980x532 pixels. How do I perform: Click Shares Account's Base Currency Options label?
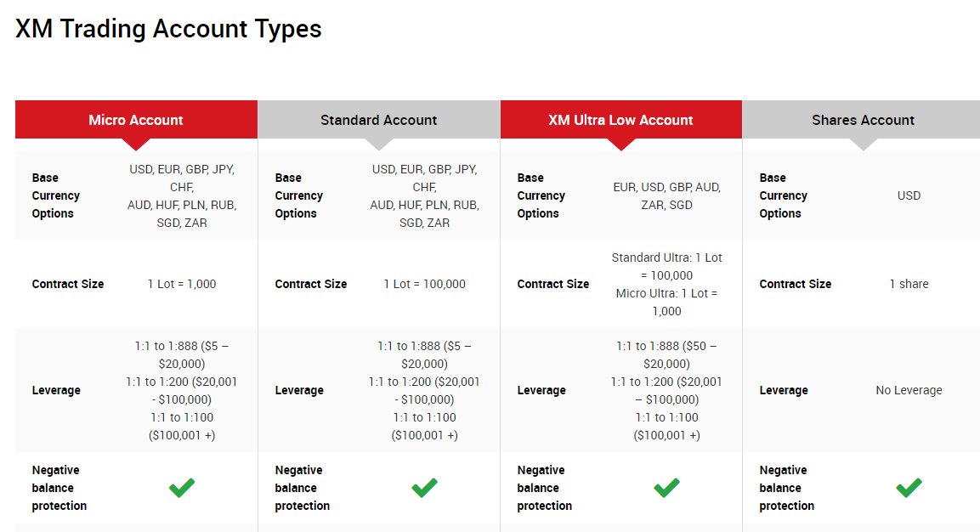click(x=783, y=195)
